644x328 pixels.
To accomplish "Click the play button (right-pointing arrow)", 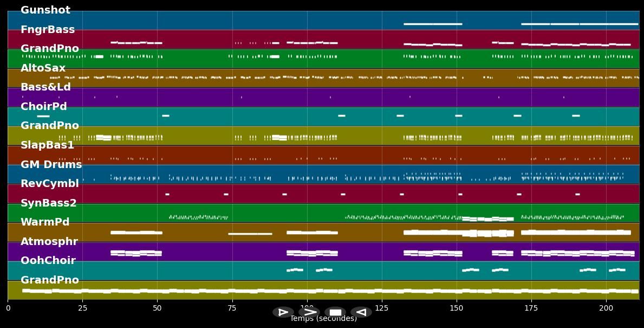I will 309,312.
